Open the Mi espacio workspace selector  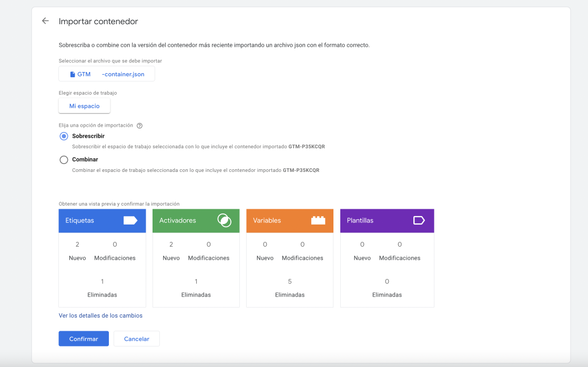tap(84, 106)
